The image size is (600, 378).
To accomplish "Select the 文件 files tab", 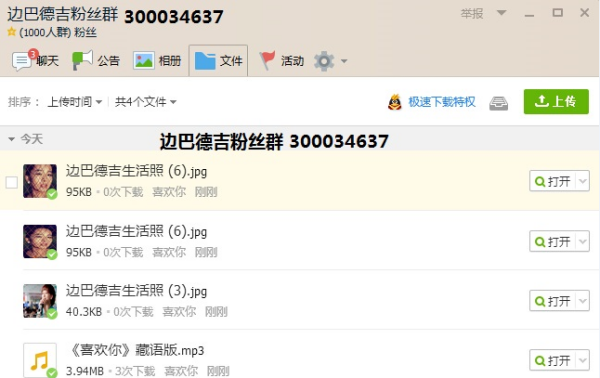I will tap(218, 60).
